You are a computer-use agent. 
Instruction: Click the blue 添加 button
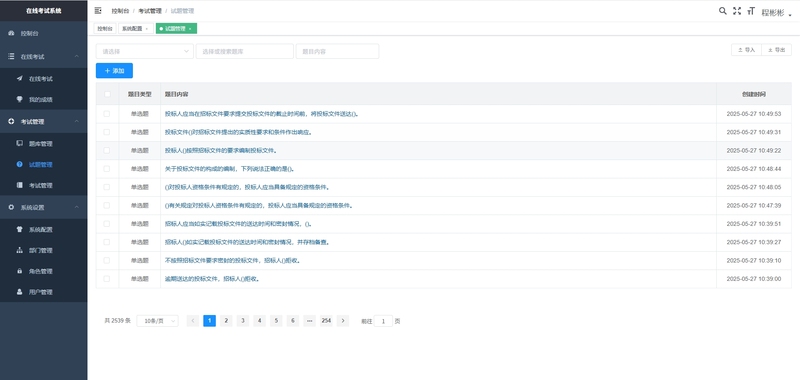pyautogui.click(x=114, y=71)
